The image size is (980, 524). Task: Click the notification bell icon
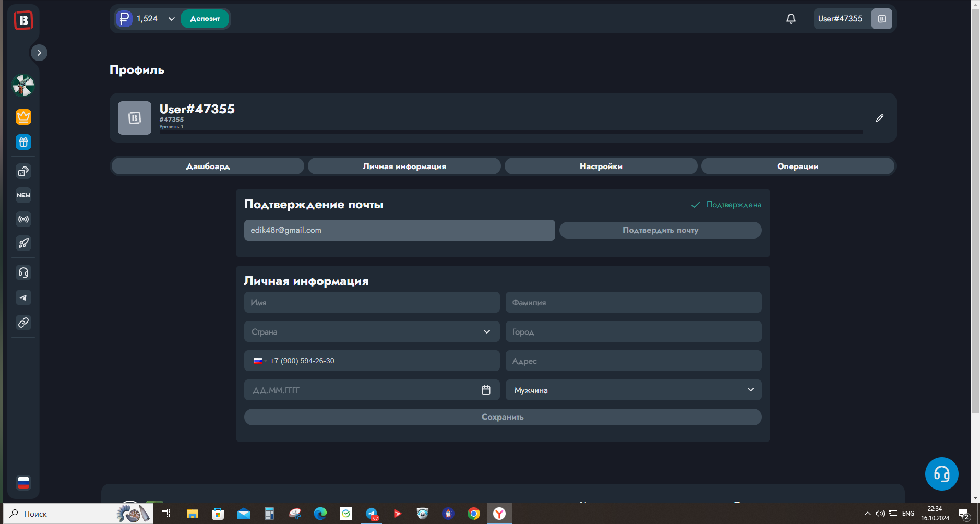tap(791, 19)
